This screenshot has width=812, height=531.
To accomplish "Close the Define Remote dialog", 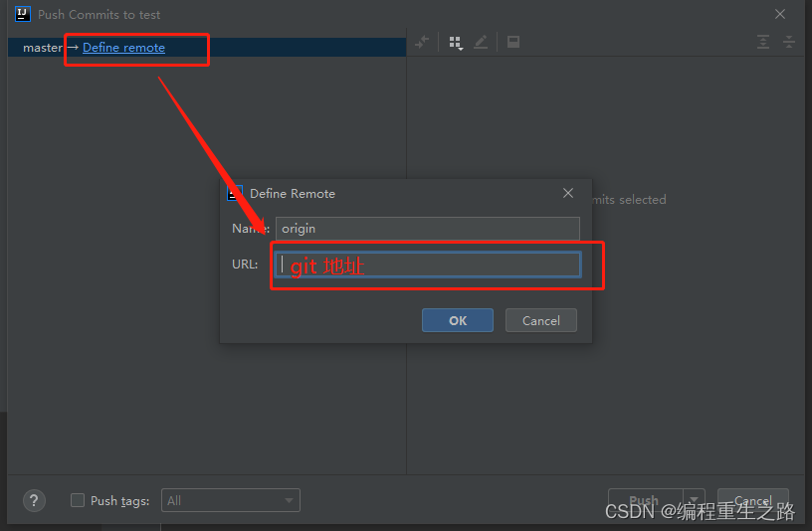I will click(568, 193).
